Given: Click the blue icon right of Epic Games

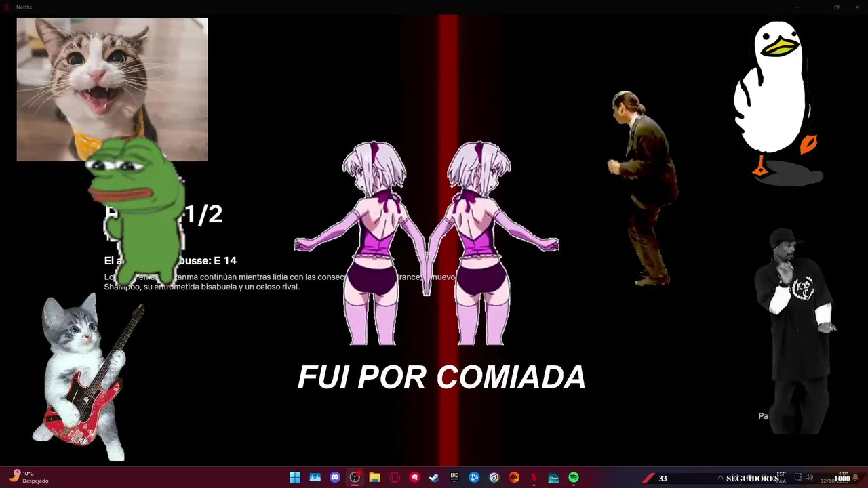Looking at the screenshot, I should tap(474, 477).
